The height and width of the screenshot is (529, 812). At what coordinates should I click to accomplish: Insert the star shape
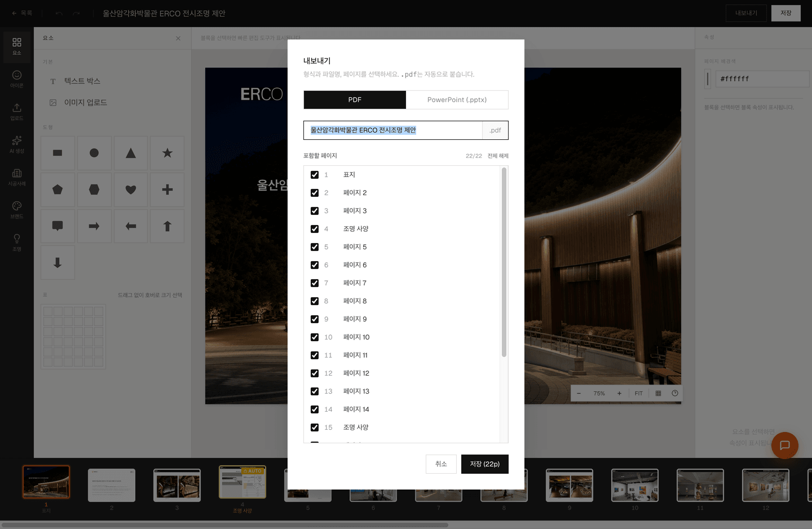pos(167,153)
